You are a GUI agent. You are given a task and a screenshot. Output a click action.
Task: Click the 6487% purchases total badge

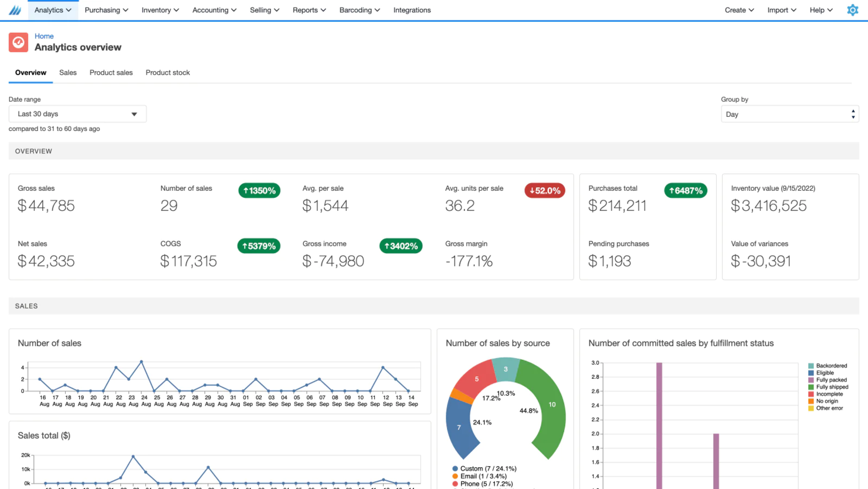tap(685, 191)
